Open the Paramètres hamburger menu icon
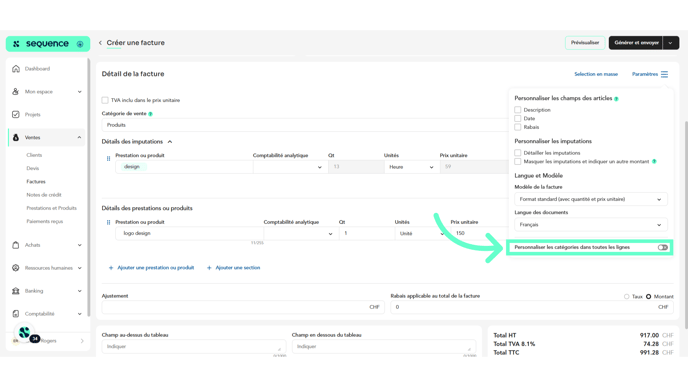 [664, 74]
